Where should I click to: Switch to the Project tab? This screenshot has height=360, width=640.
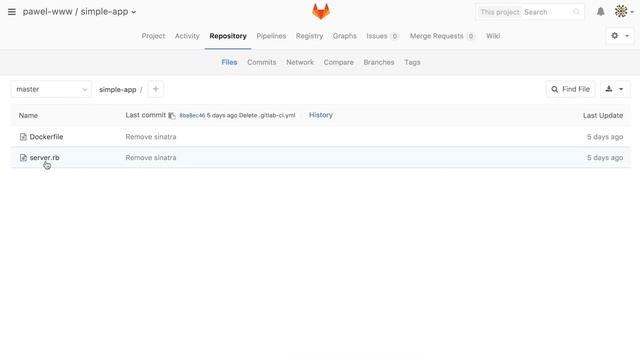153,36
